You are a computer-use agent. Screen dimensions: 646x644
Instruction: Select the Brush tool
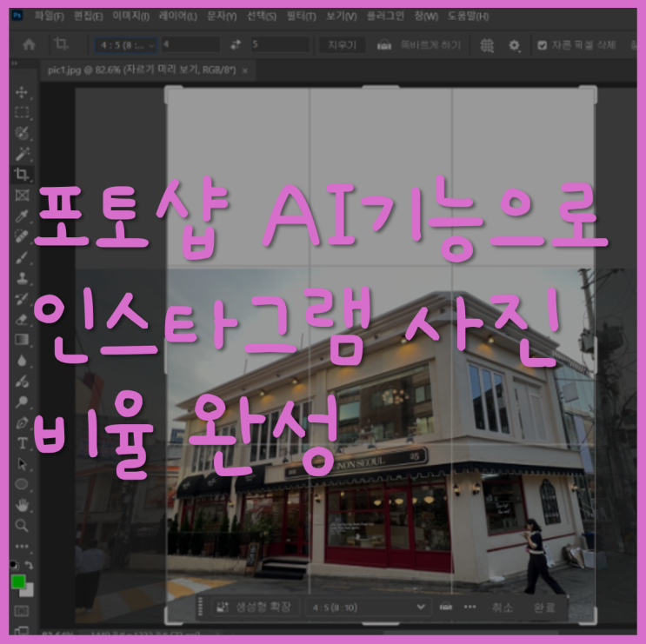(x=22, y=257)
